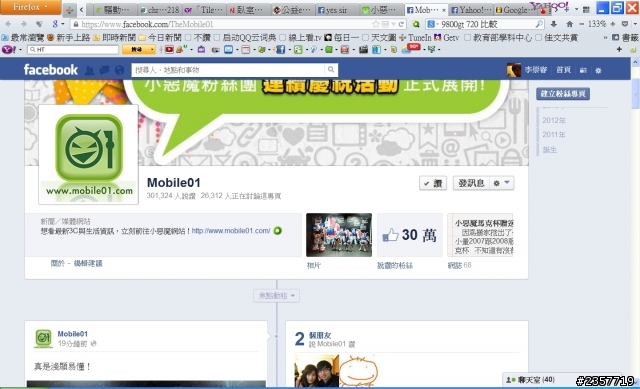Open the gear dropdown beside 發訊息
This screenshot has height=389, width=640.
click(x=501, y=183)
